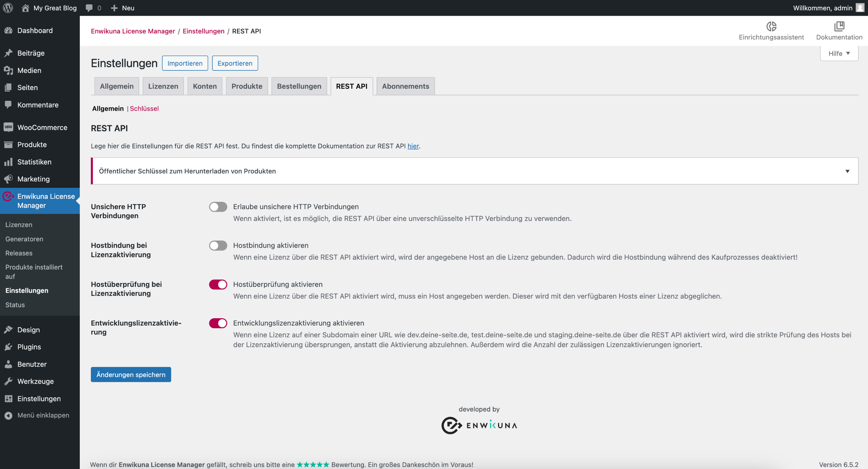Switch to the Lizenzen settings tab

click(163, 86)
